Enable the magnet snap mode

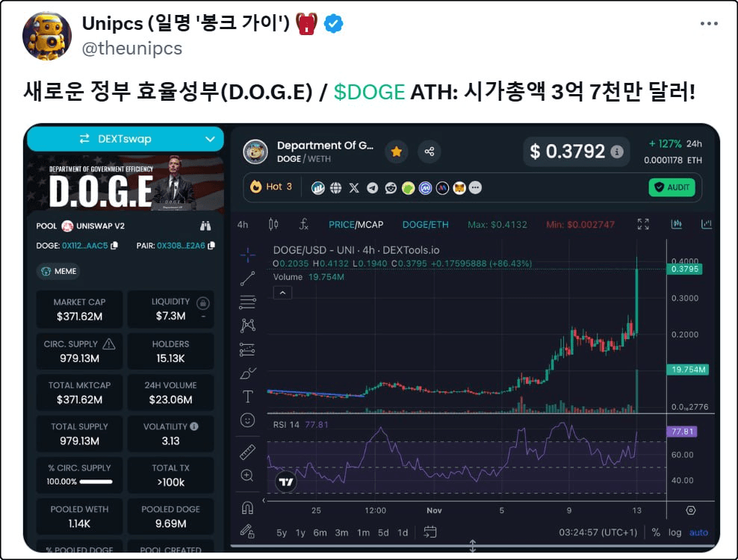pos(247,507)
